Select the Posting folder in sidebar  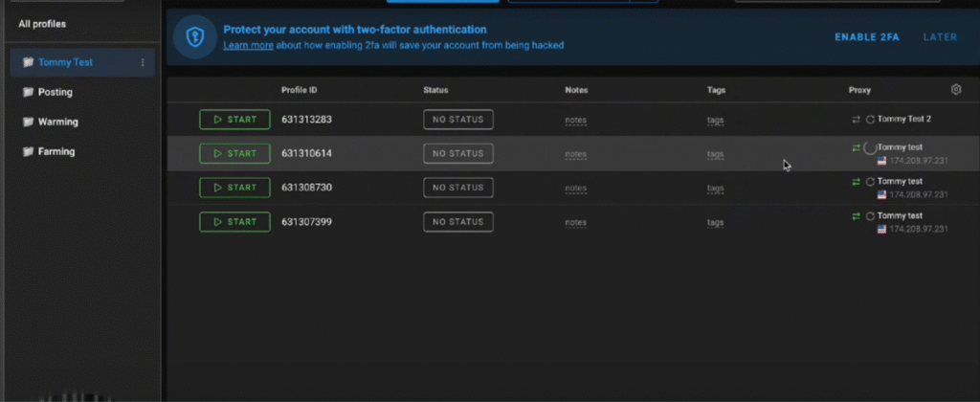[x=55, y=93]
